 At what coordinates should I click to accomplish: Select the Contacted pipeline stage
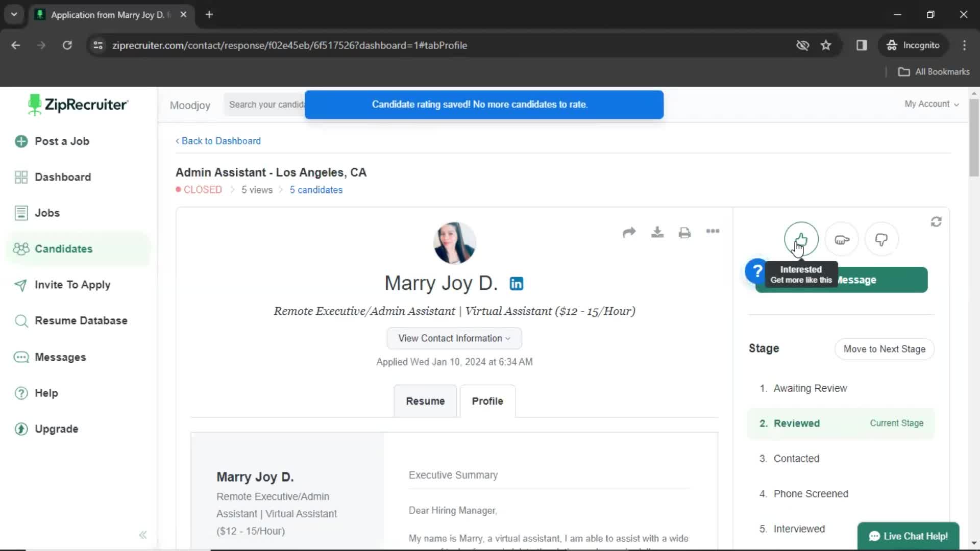click(x=796, y=458)
